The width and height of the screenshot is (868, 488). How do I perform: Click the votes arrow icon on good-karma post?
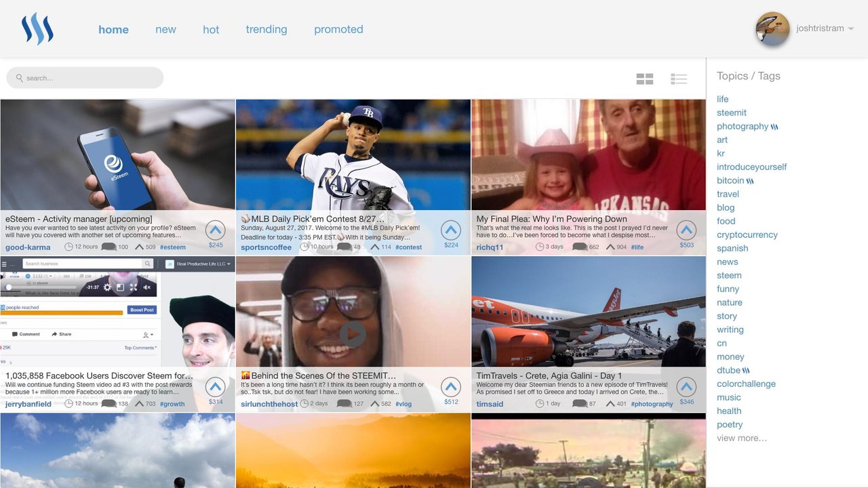tap(139, 247)
